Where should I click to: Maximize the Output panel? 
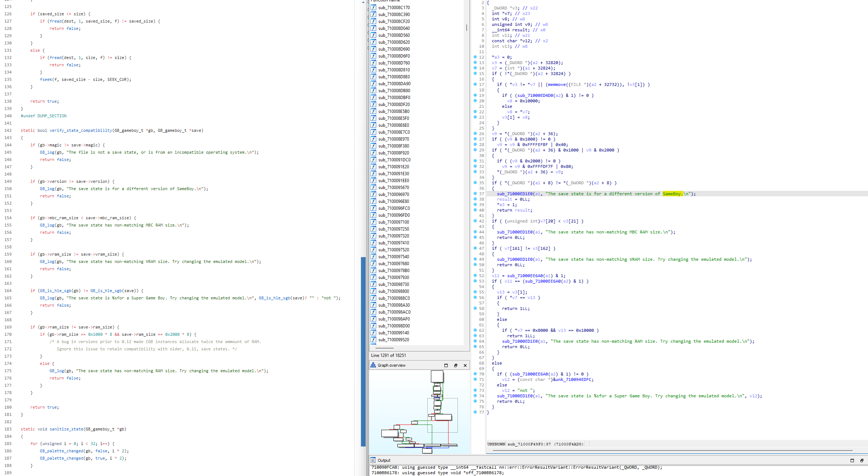click(852, 460)
